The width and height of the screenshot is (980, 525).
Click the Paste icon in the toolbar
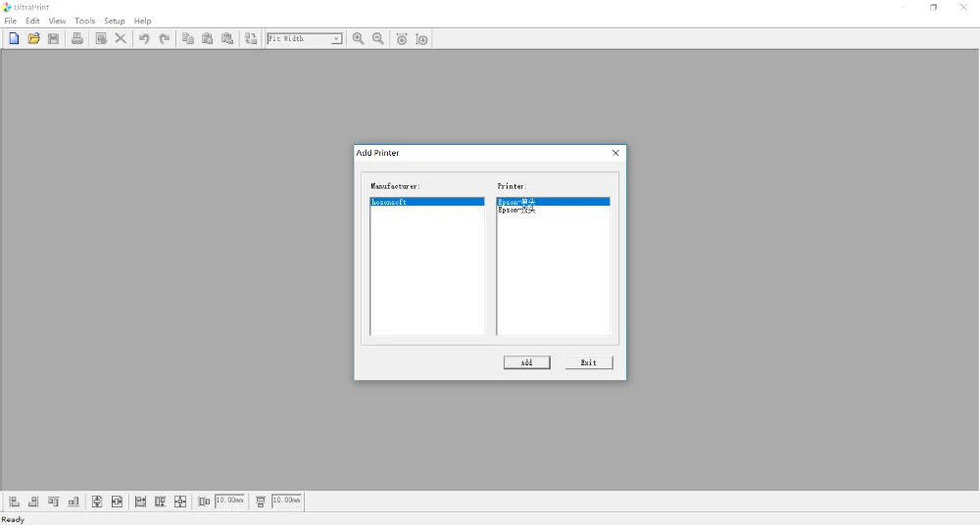coord(208,39)
